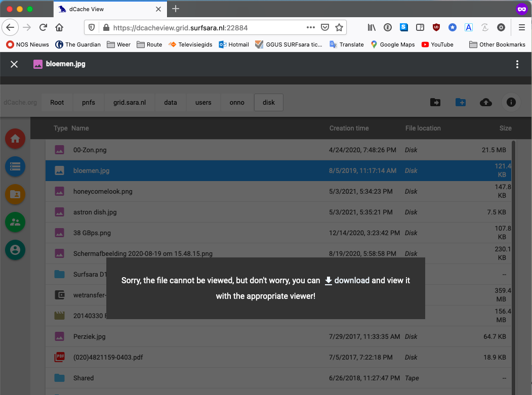Navigate to the users breadcrumb

click(203, 102)
